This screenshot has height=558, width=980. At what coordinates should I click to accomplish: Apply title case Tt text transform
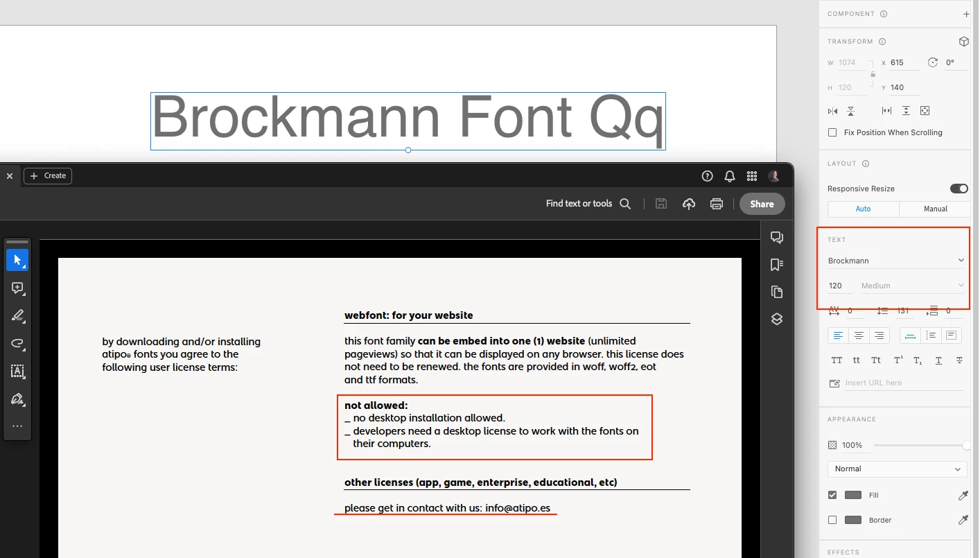click(877, 360)
